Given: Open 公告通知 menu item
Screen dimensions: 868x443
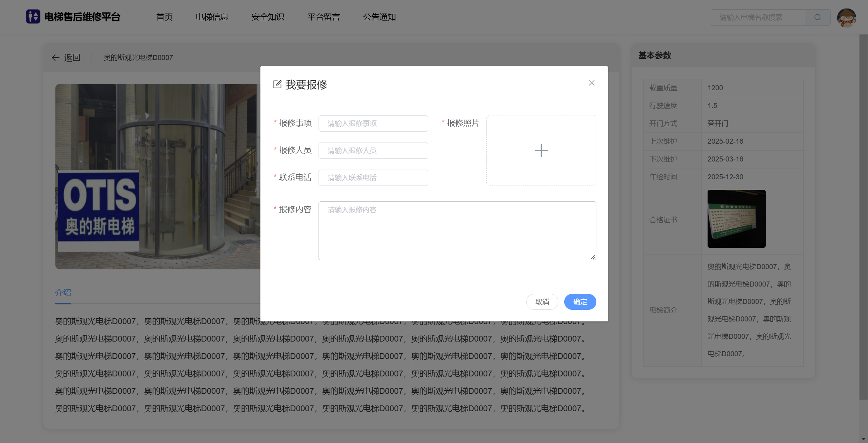Looking at the screenshot, I should click(379, 17).
